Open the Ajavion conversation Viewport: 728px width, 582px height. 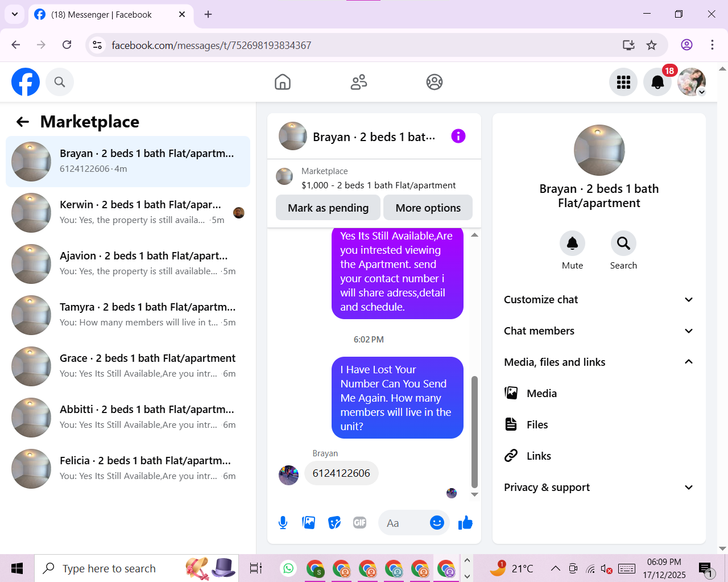[128, 264]
